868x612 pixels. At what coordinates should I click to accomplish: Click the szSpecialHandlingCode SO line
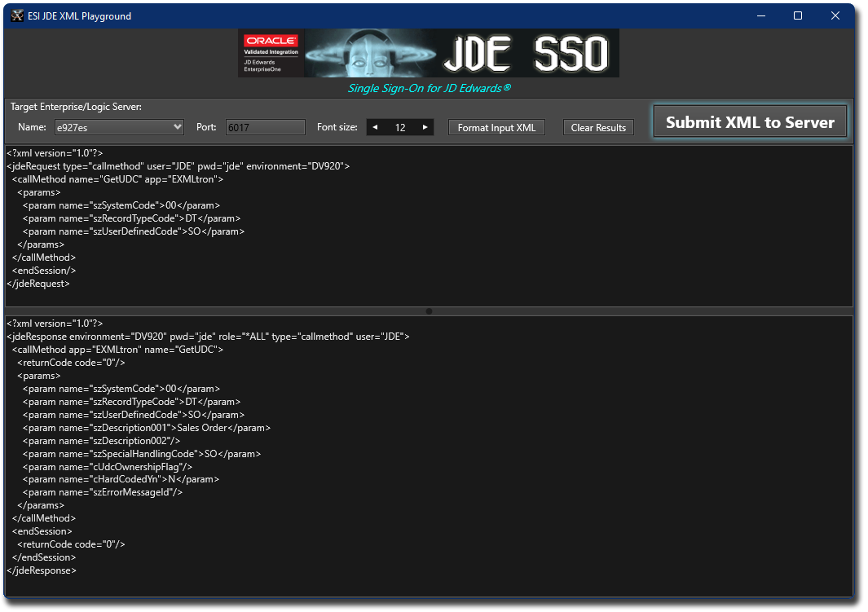(142, 454)
